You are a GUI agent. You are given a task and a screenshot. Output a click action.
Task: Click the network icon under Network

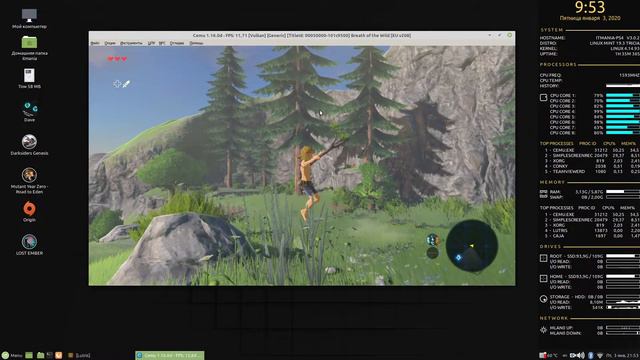pyautogui.click(x=543, y=330)
